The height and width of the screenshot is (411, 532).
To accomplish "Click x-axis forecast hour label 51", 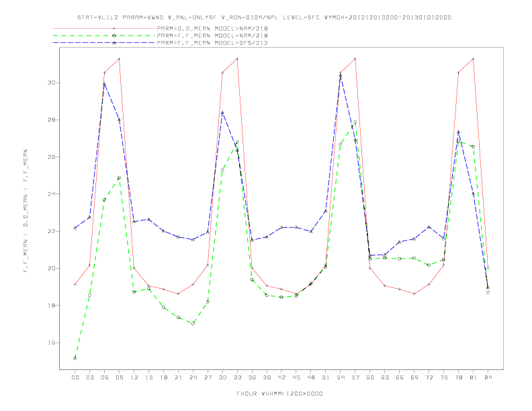I will click(x=326, y=377).
